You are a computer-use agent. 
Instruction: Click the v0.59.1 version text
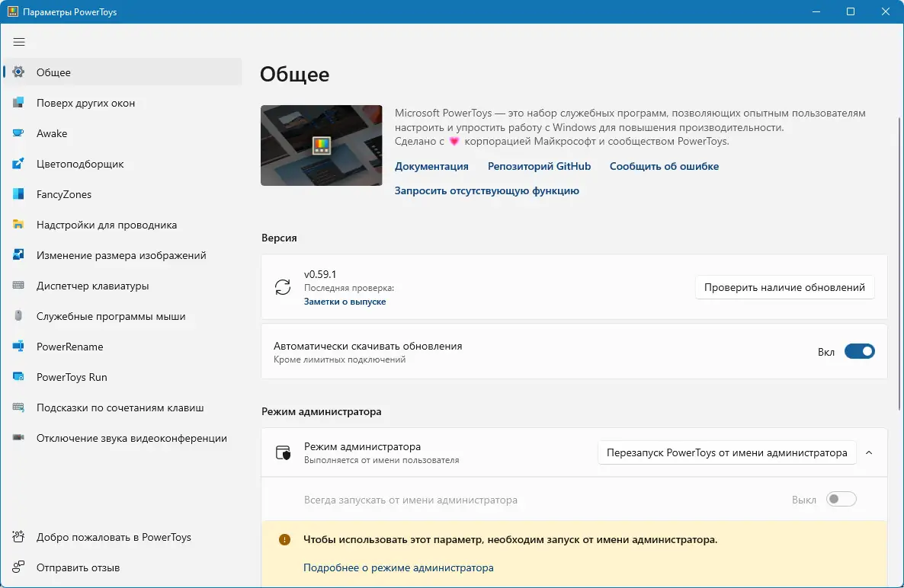coord(320,274)
